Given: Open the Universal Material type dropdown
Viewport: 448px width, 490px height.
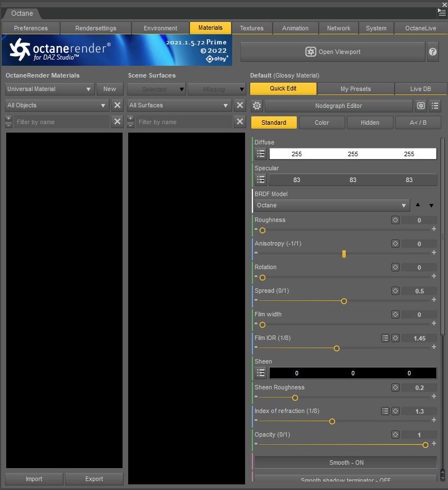Looking at the screenshot, I should (50, 89).
